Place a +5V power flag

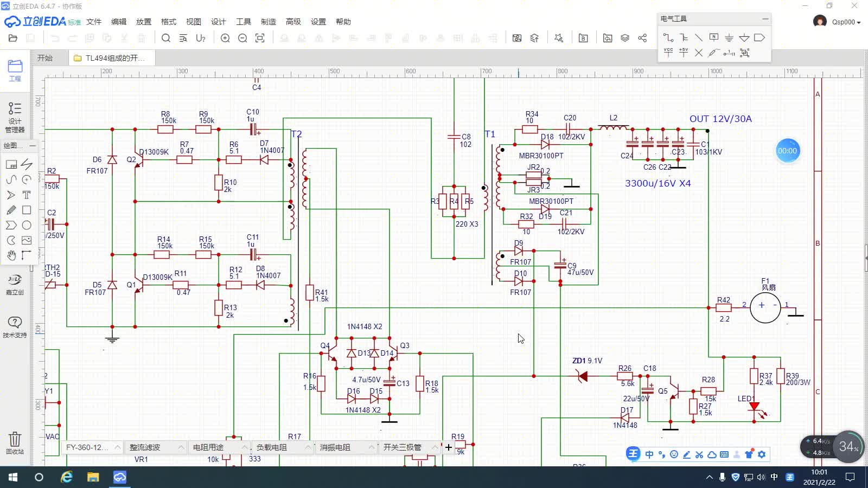[684, 53]
